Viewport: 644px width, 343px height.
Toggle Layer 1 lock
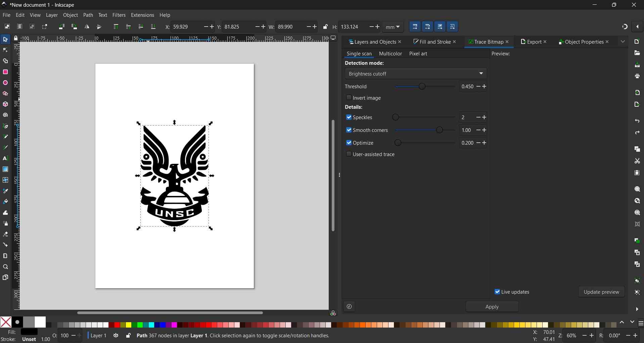[128, 335]
